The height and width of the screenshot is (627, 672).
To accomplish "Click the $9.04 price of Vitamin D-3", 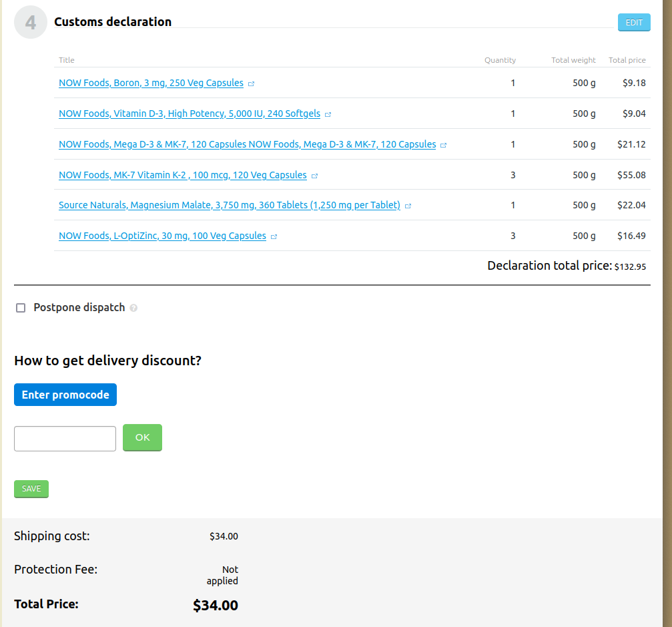I will [x=634, y=114].
